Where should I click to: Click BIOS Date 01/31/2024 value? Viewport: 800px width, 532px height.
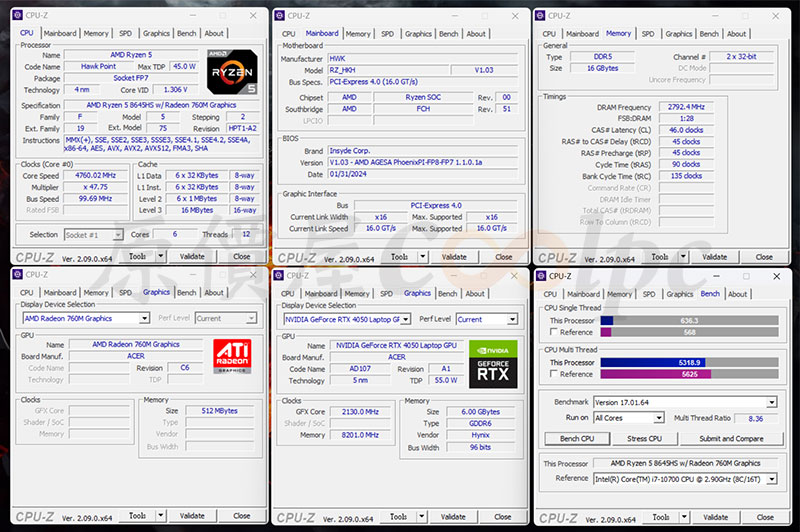click(423, 174)
